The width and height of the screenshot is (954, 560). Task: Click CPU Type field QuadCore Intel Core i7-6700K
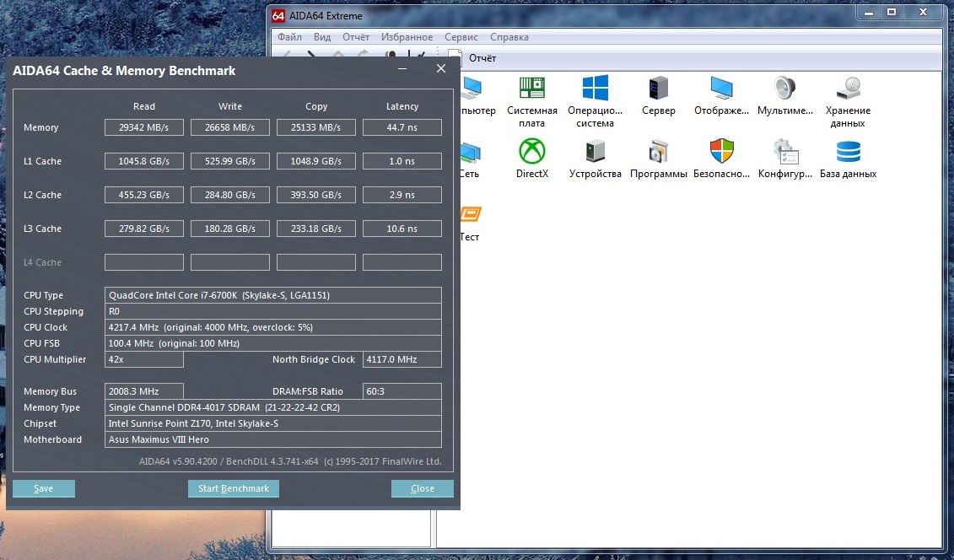(x=273, y=295)
